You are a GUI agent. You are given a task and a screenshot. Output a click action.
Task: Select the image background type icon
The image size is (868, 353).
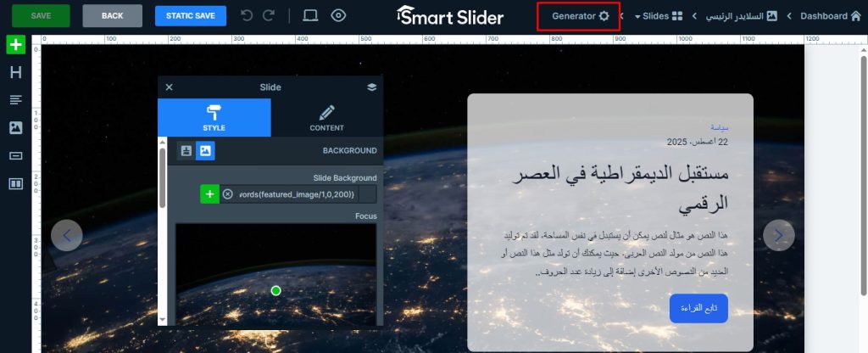point(205,151)
